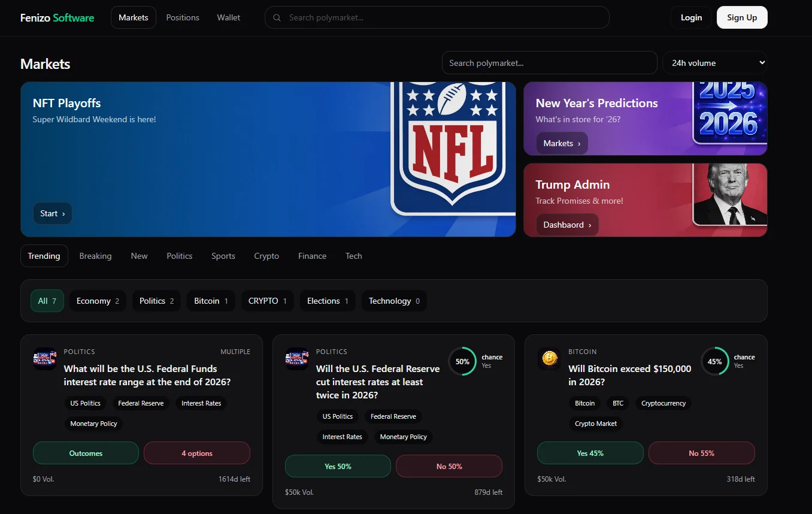Screen dimensions: 812x514
Task: Expand the 4 options button
Action: [197, 453]
